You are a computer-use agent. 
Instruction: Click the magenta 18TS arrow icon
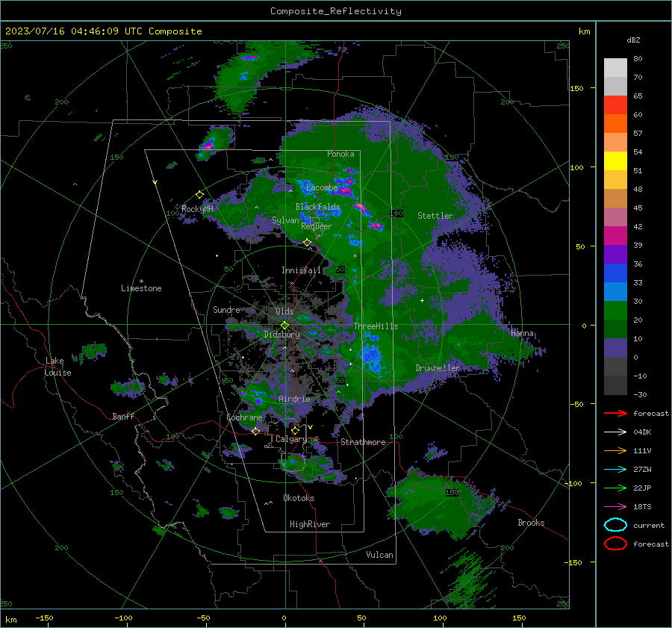click(x=615, y=507)
